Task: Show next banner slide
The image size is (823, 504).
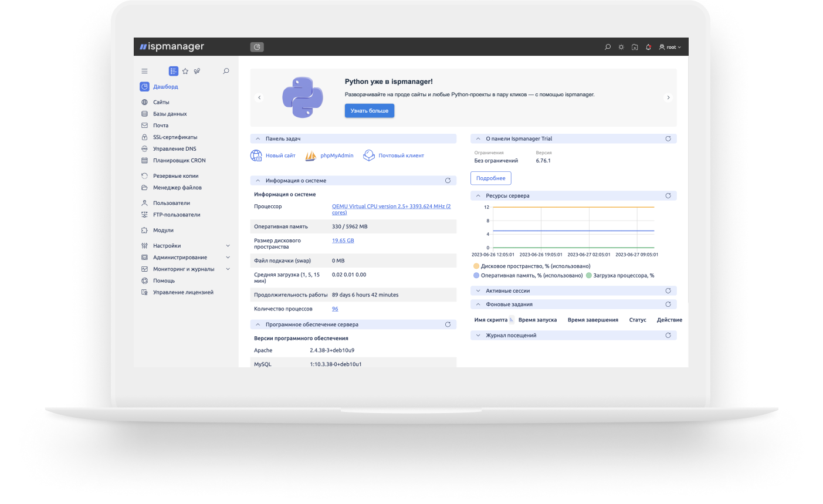Action: (x=668, y=97)
